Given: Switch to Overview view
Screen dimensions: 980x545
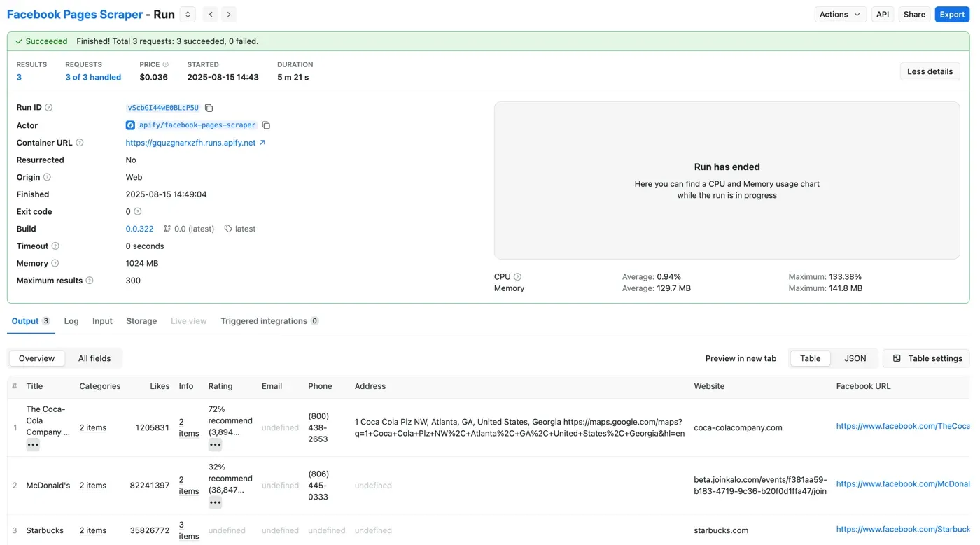Looking at the screenshot, I should coord(36,358).
